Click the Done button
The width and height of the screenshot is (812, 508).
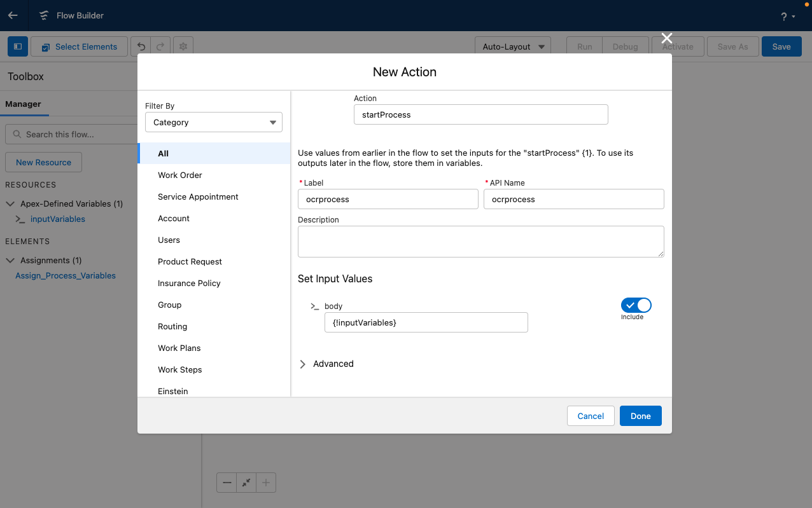click(x=641, y=416)
